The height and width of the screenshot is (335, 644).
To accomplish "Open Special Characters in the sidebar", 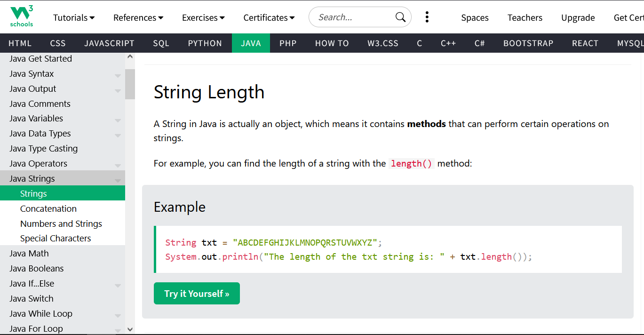I will pos(56,239).
